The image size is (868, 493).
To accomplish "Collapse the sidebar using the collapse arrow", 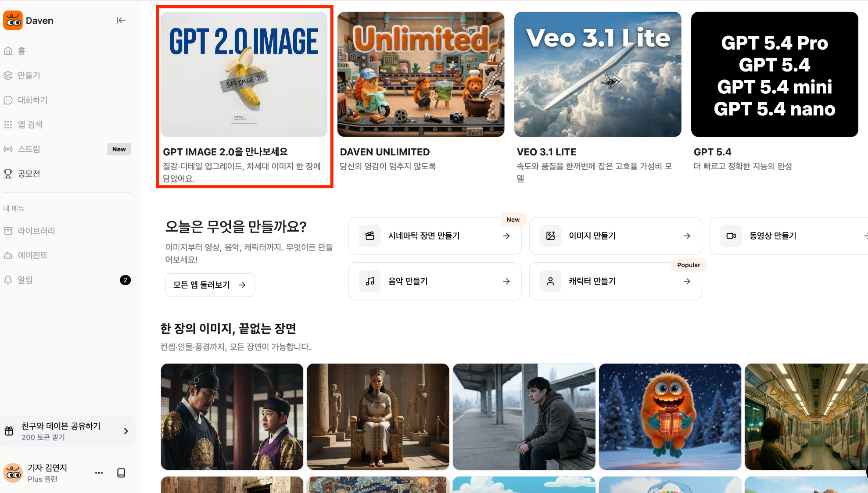I will click(x=121, y=20).
